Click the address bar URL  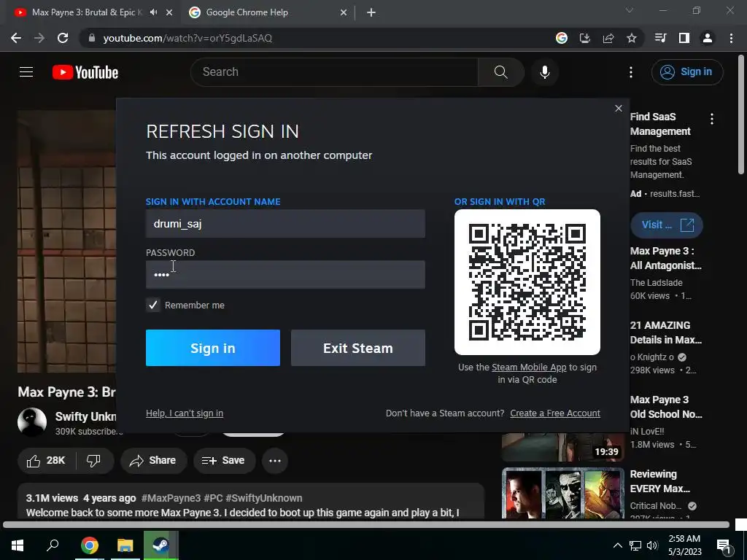coord(187,38)
